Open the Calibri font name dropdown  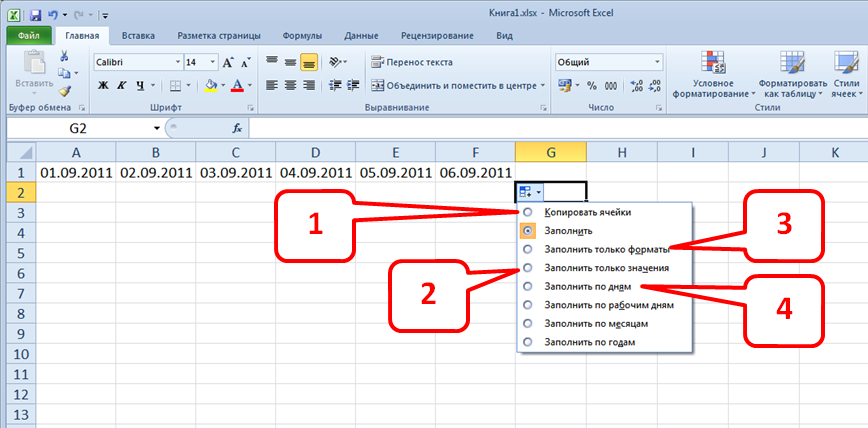[174, 62]
